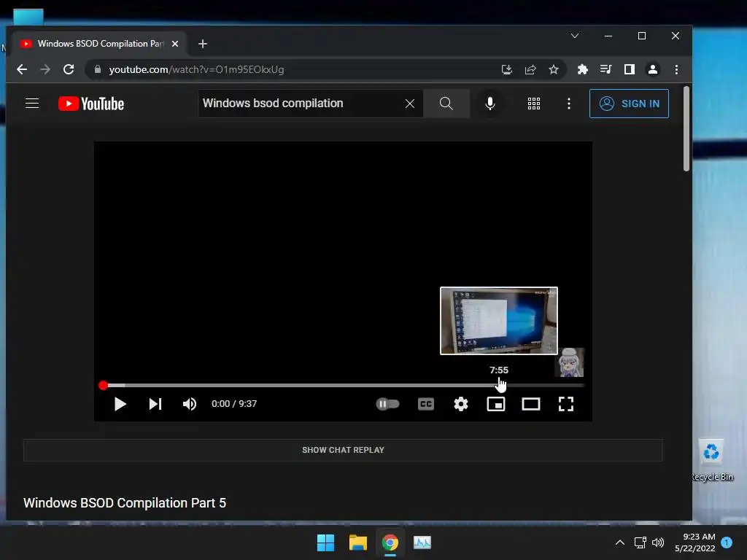
Task: Open Chrome profile menu
Action: click(x=653, y=69)
